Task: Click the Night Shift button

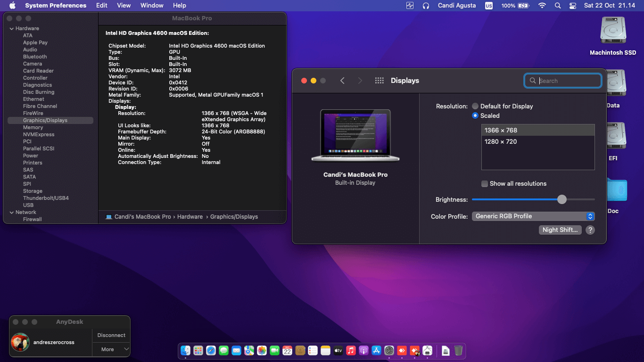Action: coord(560,230)
